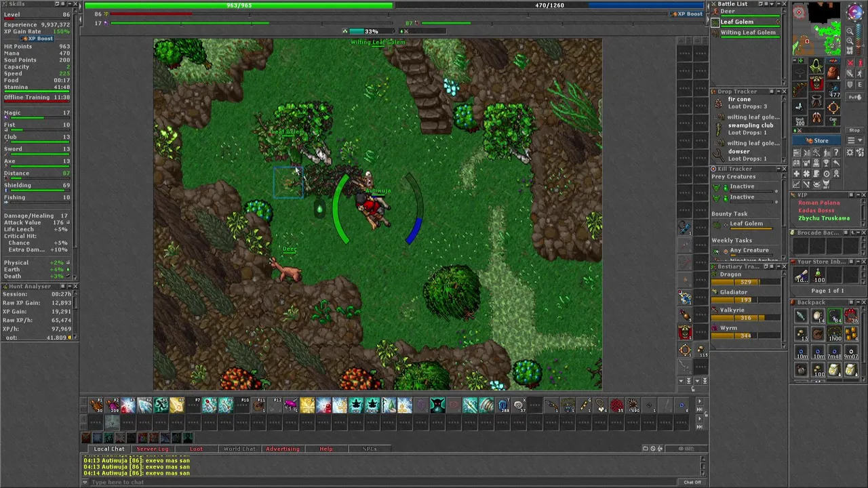
Task: Click the minimap zoom in magnifier
Action: (850, 41)
